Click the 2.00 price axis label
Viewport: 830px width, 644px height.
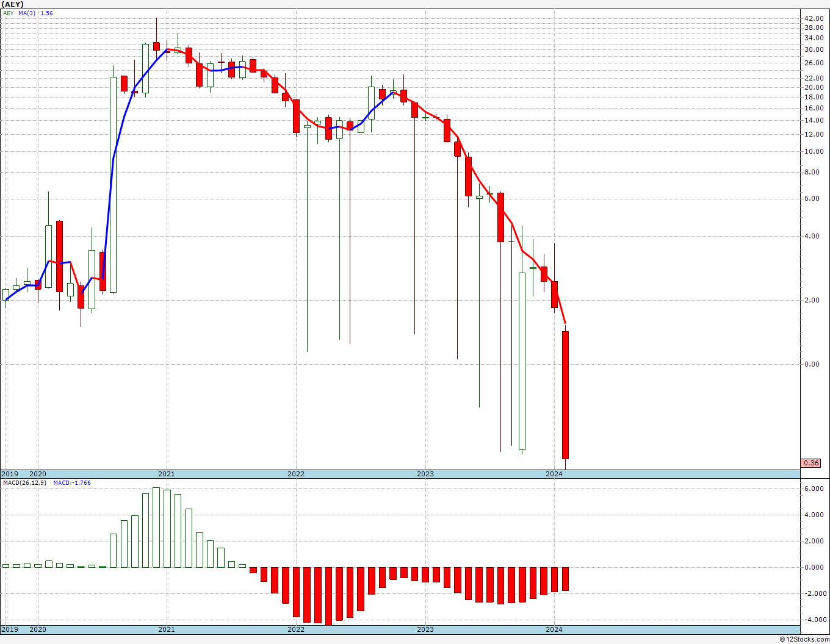pos(812,300)
